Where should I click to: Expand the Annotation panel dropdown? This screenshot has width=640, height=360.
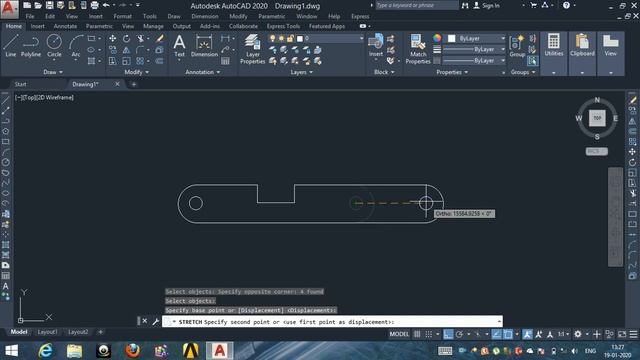pos(203,72)
